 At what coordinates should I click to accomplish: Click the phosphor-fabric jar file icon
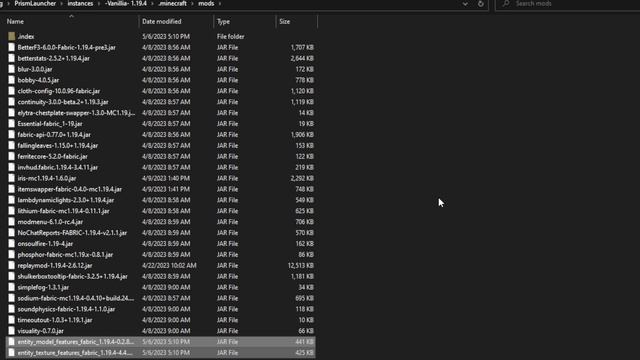[11, 254]
